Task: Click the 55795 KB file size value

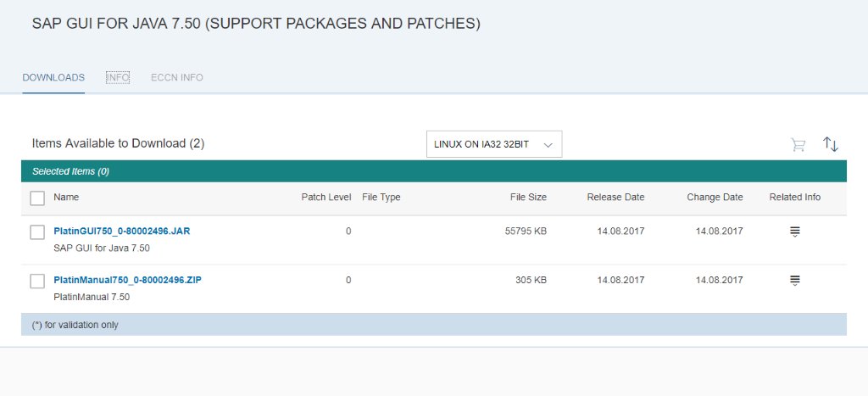Action: pyautogui.click(x=526, y=231)
